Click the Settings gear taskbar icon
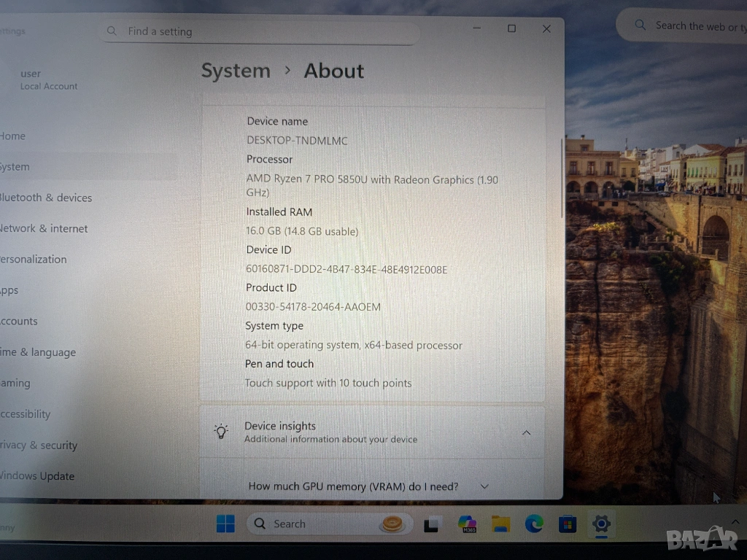Viewport: 747px width, 560px height. coord(601,524)
